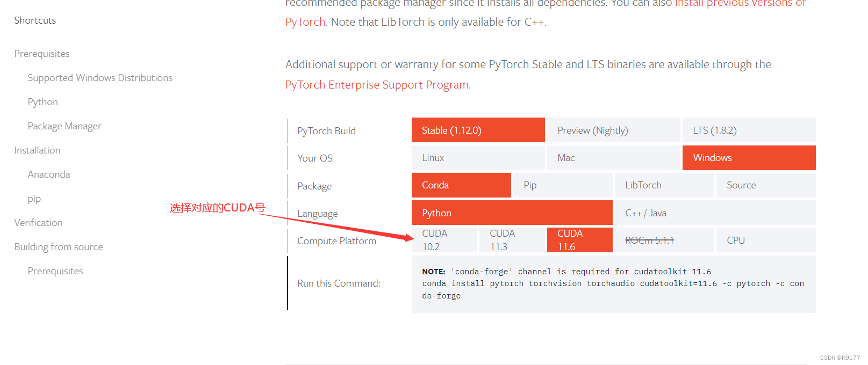Choose CUDA 11.3 compute platform
The image size is (868, 365).
(512, 240)
